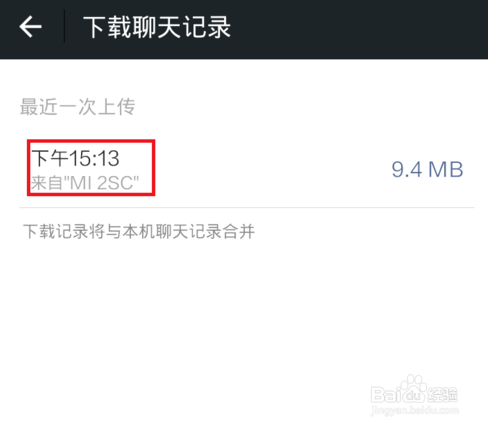Click the 下载聊天记录 page title
The width and height of the screenshot is (488, 428).
[157, 27]
